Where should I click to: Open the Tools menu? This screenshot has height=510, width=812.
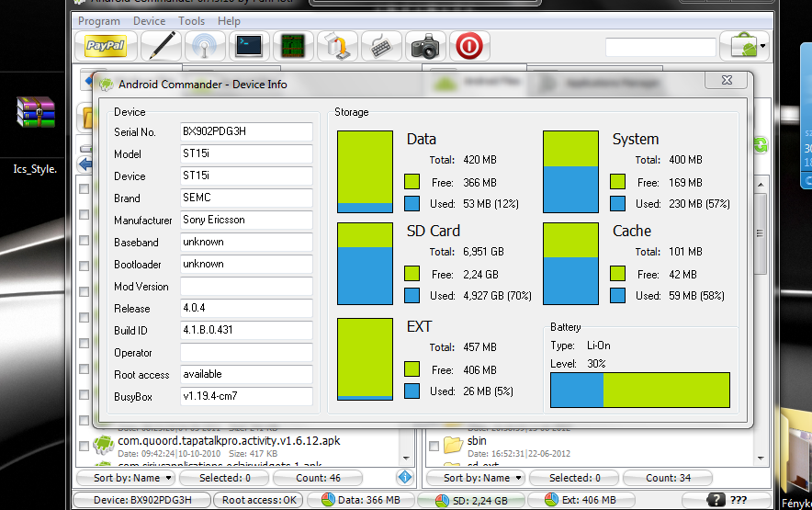click(192, 21)
